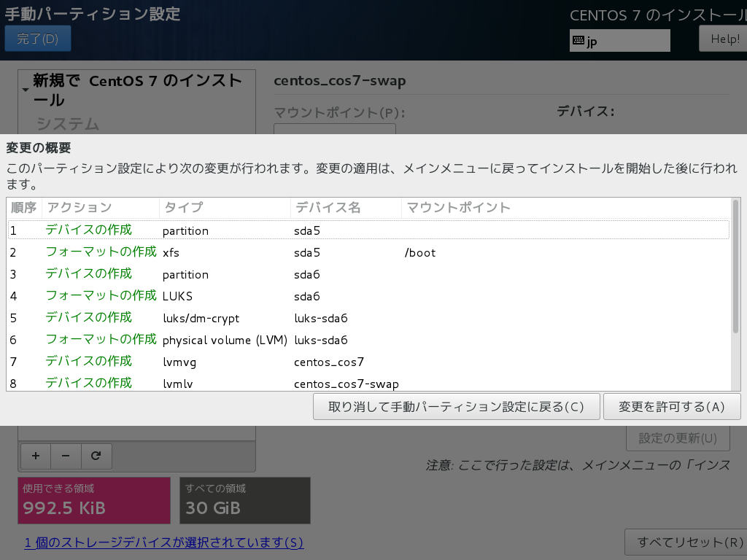This screenshot has width=747, height=560.
Task: Click the 完了(D) button
Action: pyautogui.click(x=38, y=39)
